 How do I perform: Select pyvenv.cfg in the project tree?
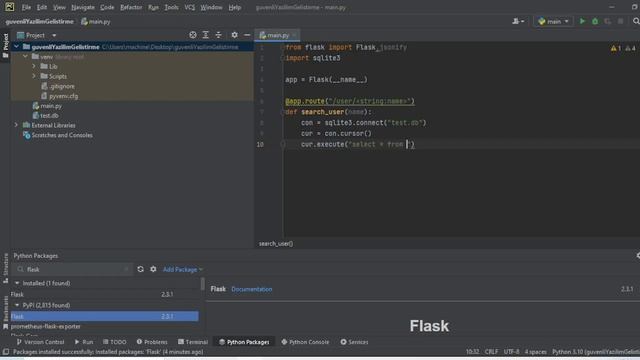point(63,96)
